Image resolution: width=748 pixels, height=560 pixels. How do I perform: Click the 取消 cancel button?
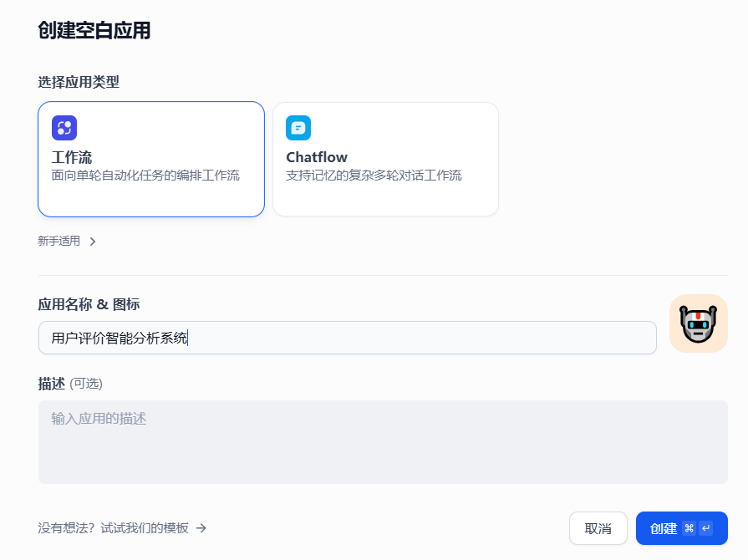click(x=598, y=528)
